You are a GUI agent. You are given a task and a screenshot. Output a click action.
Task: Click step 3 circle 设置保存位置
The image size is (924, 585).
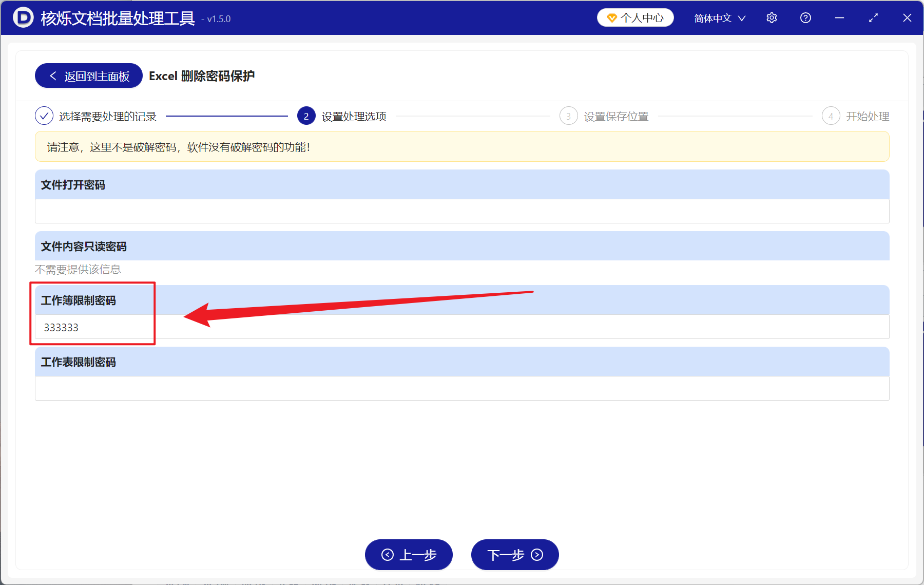coord(568,116)
